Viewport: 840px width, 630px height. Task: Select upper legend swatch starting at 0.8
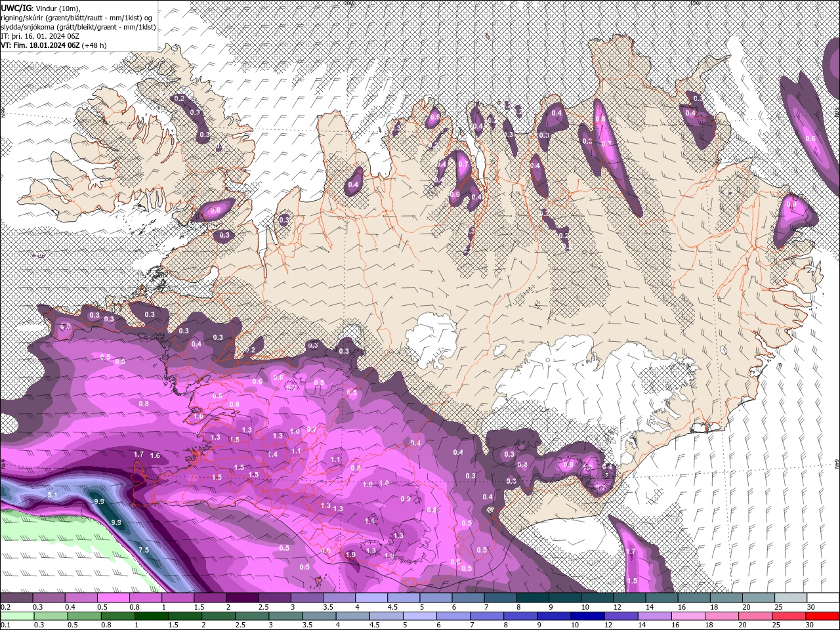coord(146,598)
